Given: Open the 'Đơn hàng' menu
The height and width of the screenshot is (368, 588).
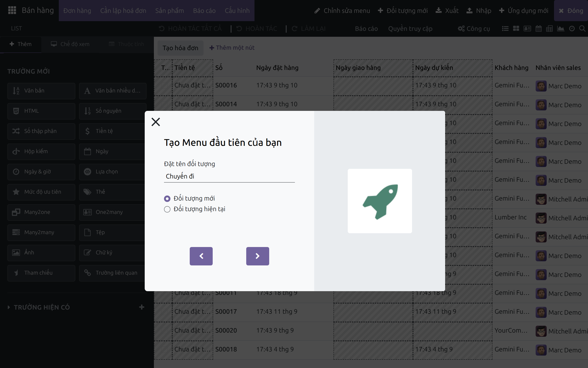Looking at the screenshot, I should tap(77, 11).
